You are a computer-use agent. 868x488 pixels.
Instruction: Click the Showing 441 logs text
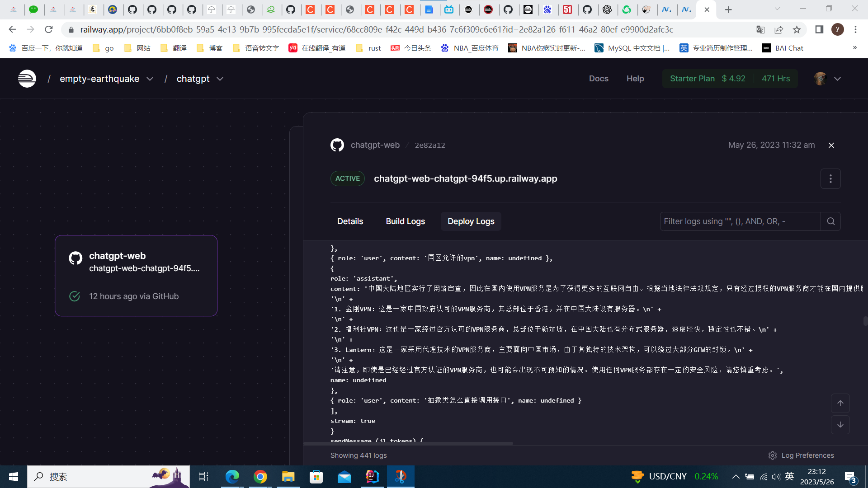(359, 455)
